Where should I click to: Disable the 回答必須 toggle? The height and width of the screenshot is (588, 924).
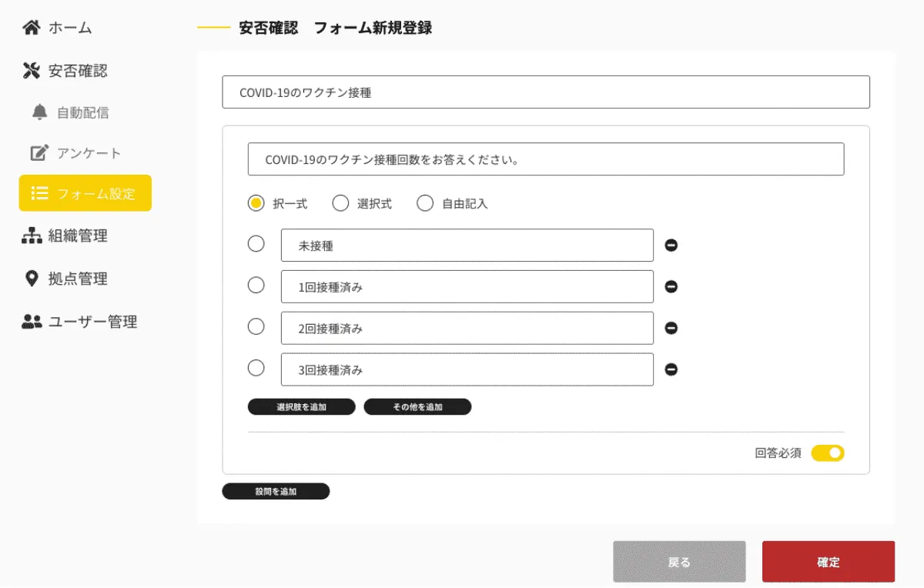pyautogui.click(x=828, y=453)
